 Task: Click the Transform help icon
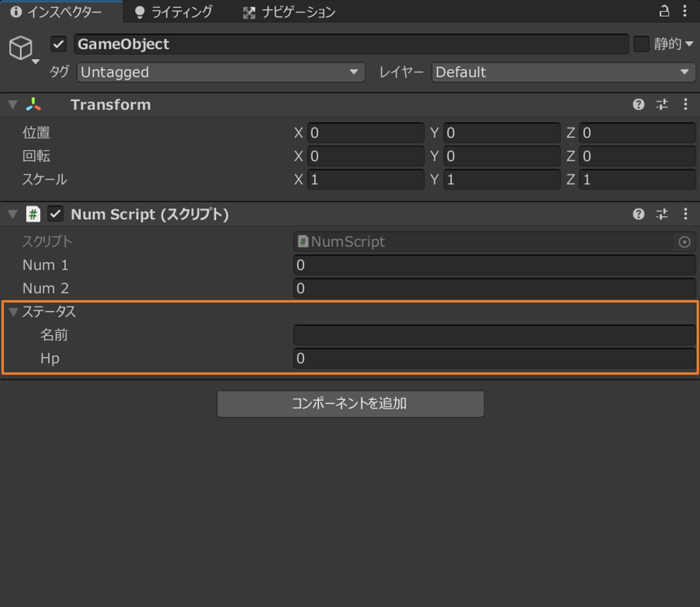point(638,105)
